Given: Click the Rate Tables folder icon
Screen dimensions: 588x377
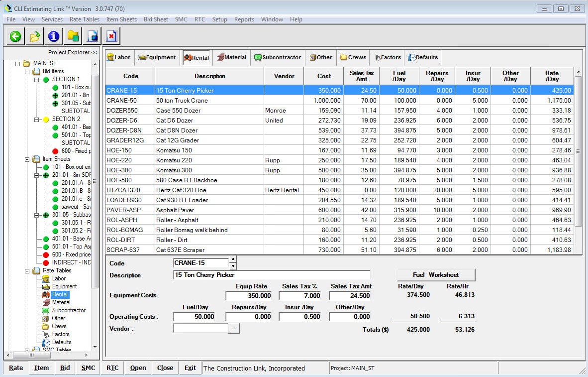Looking at the screenshot, I should coord(36,270).
